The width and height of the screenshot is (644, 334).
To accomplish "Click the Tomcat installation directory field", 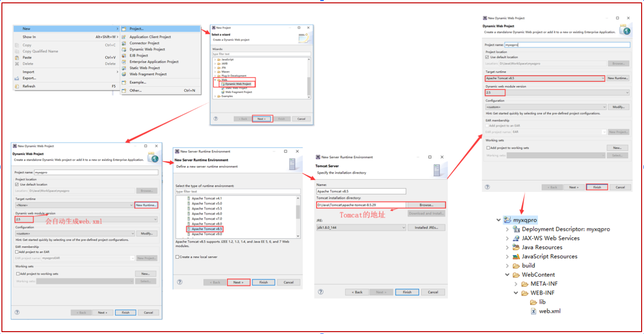I will tap(361, 205).
